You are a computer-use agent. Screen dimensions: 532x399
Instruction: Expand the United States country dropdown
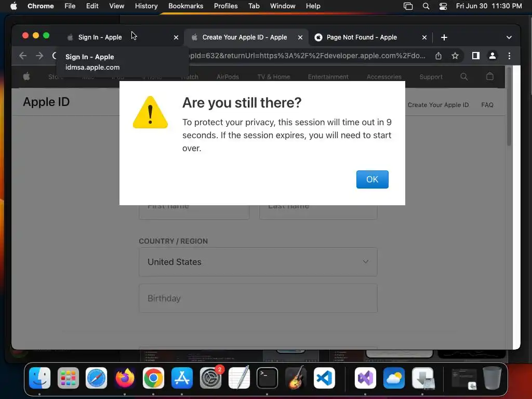click(258, 262)
